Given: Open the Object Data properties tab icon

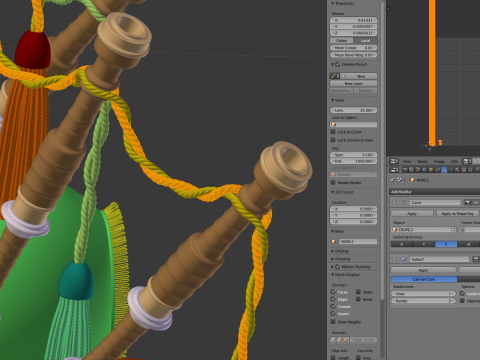Looking at the screenshot, I should click(x=451, y=170).
